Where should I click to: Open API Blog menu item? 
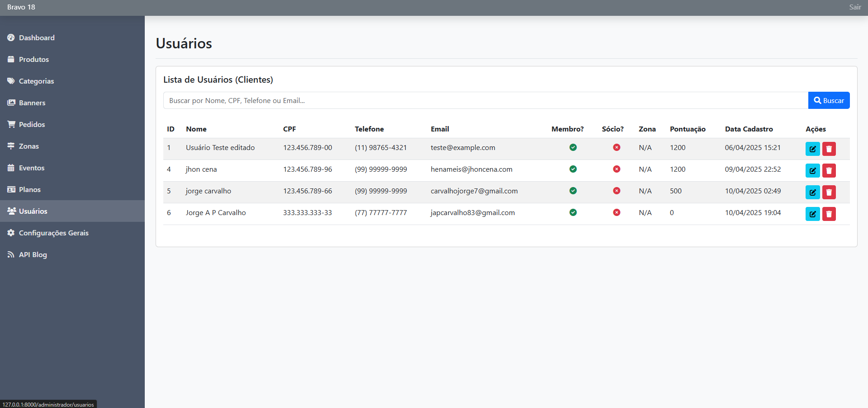[72, 254]
